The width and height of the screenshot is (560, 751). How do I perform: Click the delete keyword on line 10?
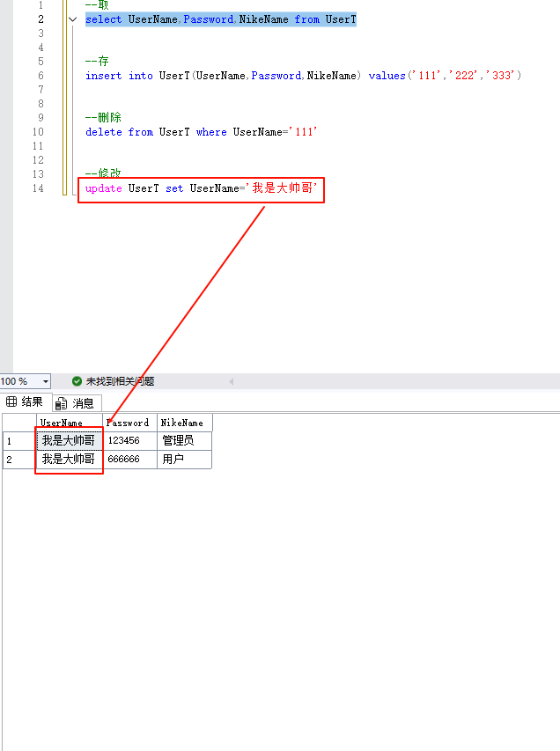coord(104,132)
